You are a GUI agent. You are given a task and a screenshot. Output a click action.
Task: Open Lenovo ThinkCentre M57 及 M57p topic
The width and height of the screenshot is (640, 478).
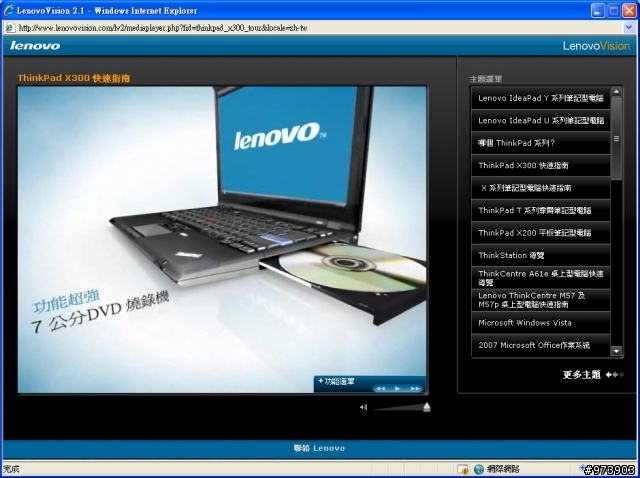pos(540,300)
